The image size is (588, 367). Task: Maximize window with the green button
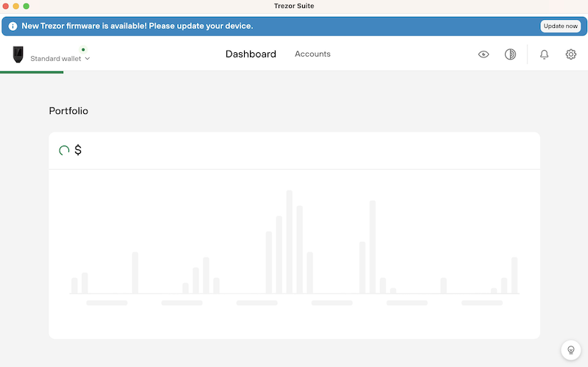[26, 6]
